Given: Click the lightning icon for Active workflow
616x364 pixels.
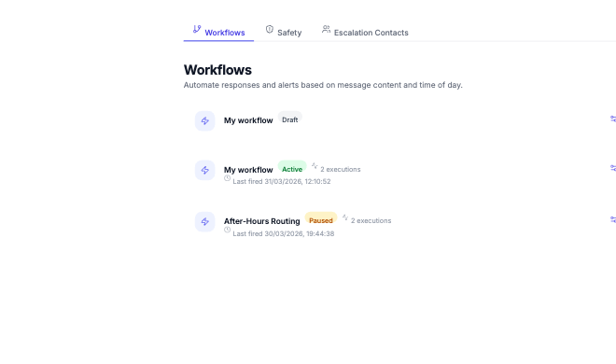Looking at the screenshot, I should 205,170.
